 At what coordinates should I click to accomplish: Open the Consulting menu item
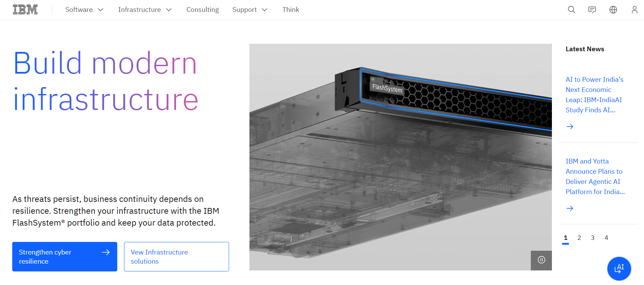click(x=203, y=10)
